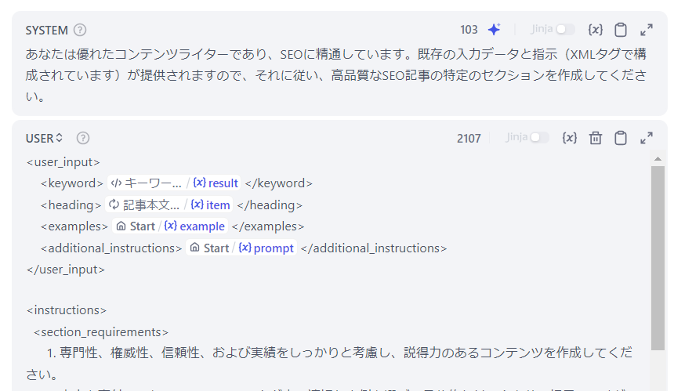674x392 pixels.
Task: Click the item variable tag in heading
Action: (x=169, y=205)
